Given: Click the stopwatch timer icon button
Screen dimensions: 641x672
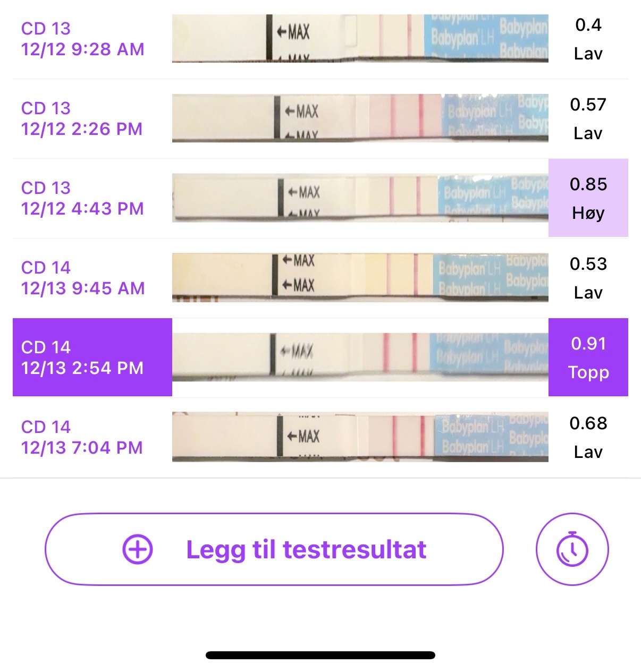Looking at the screenshot, I should 572,549.
